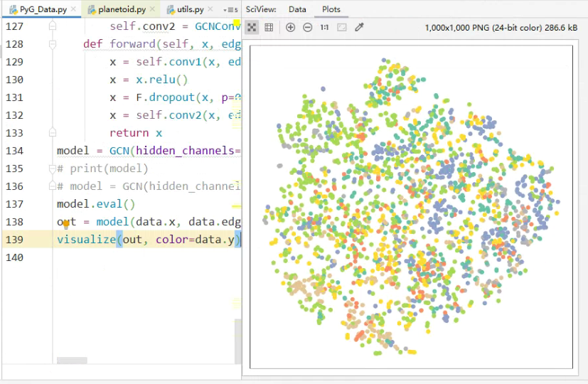Screen dimensions: 588x384
Task: Select the SciView Plots tab
Action: click(x=331, y=9)
